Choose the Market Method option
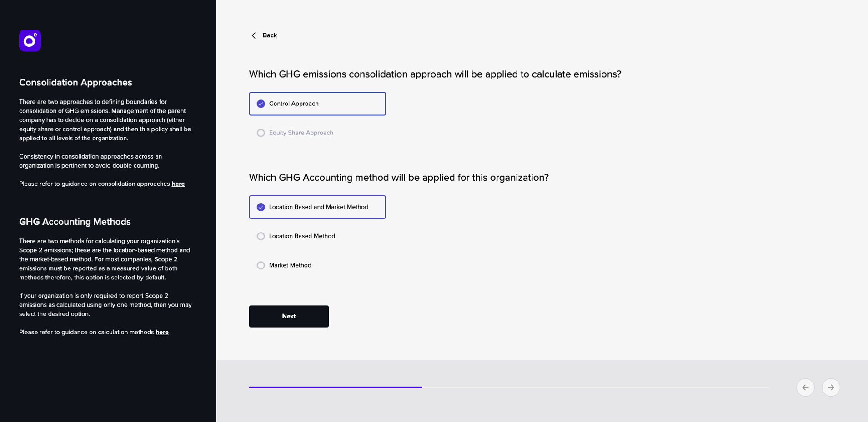 (x=284, y=265)
